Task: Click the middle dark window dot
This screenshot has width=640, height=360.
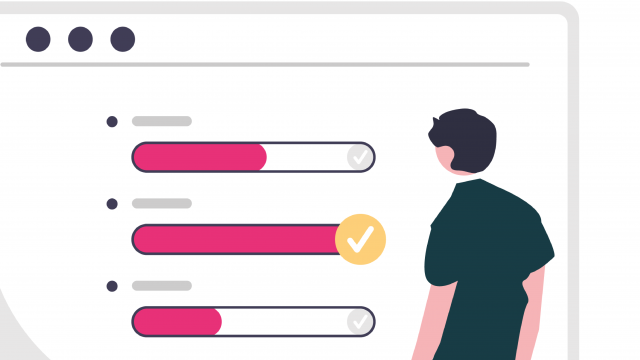Action: tap(80, 39)
